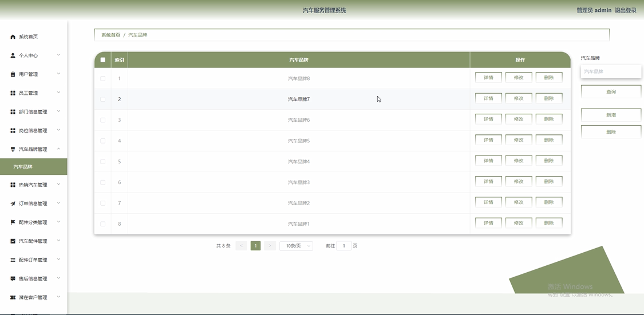Click the ticket icon for 潜在客户管理
Viewport: 644px width, 315px height.
tap(13, 297)
